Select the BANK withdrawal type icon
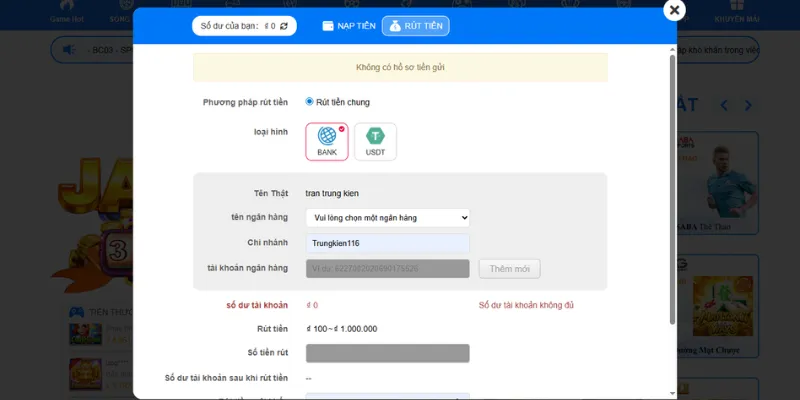The height and width of the screenshot is (400, 800). [x=327, y=141]
